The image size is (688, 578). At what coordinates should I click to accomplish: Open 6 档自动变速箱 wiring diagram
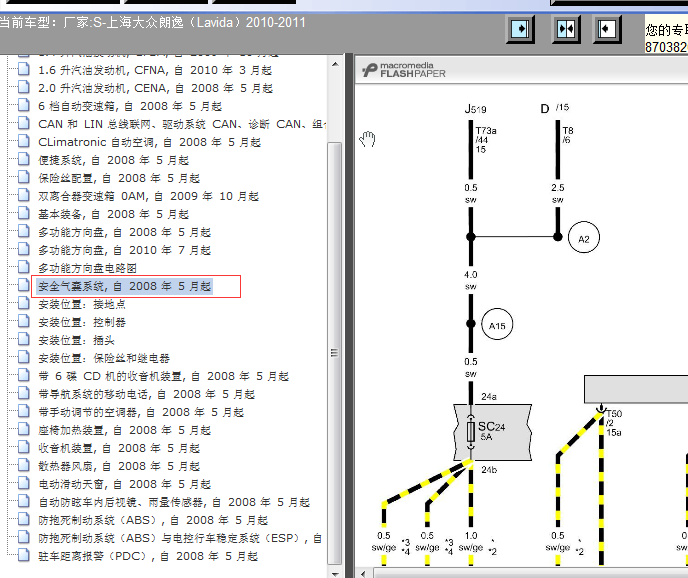[130, 106]
